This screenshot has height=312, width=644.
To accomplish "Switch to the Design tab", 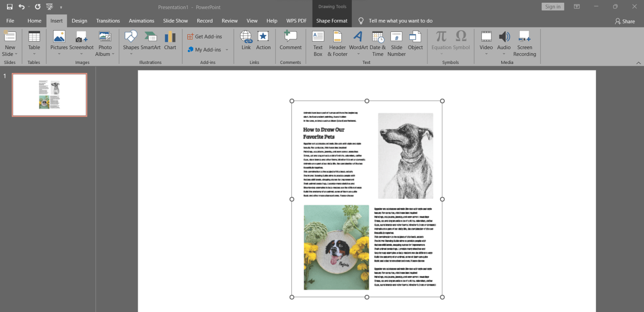I will coord(79,21).
